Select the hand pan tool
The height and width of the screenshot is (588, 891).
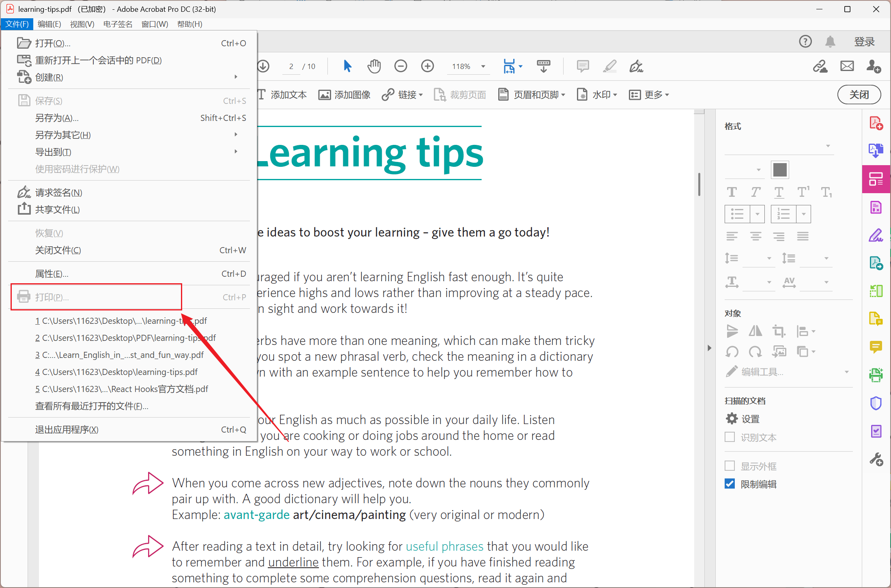[374, 66]
